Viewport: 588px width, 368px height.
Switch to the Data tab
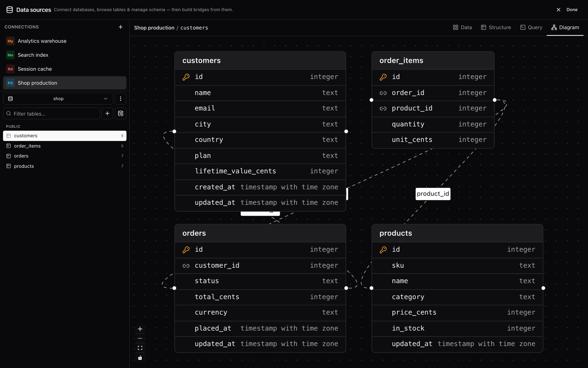point(462,28)
